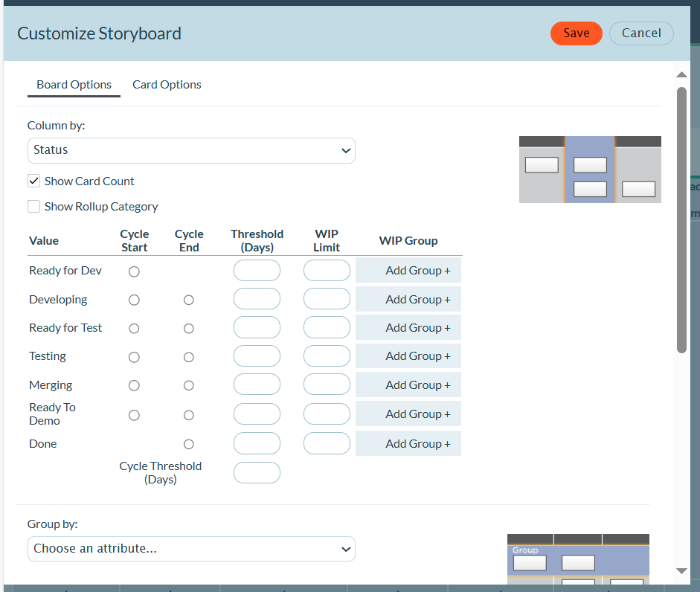Viewport: 700px width, 592px height.
Task: Click the Cycle Threshold (Days) input field
Action: point(257,473)
